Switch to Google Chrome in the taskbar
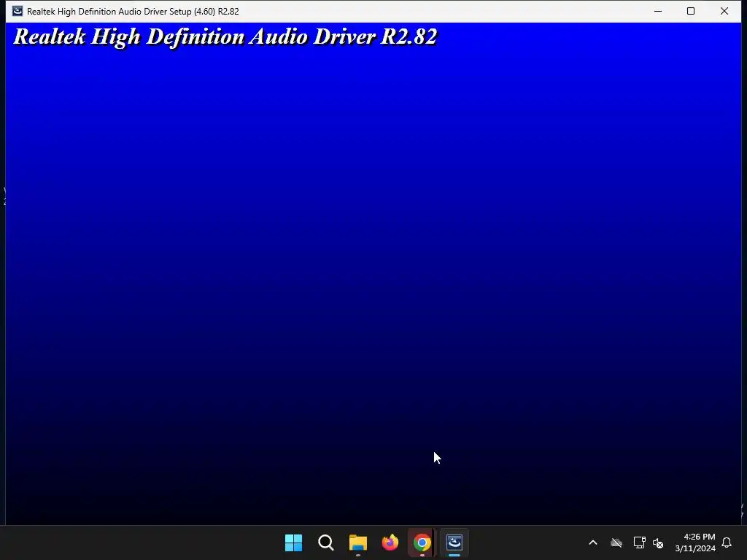 [422, 542]
